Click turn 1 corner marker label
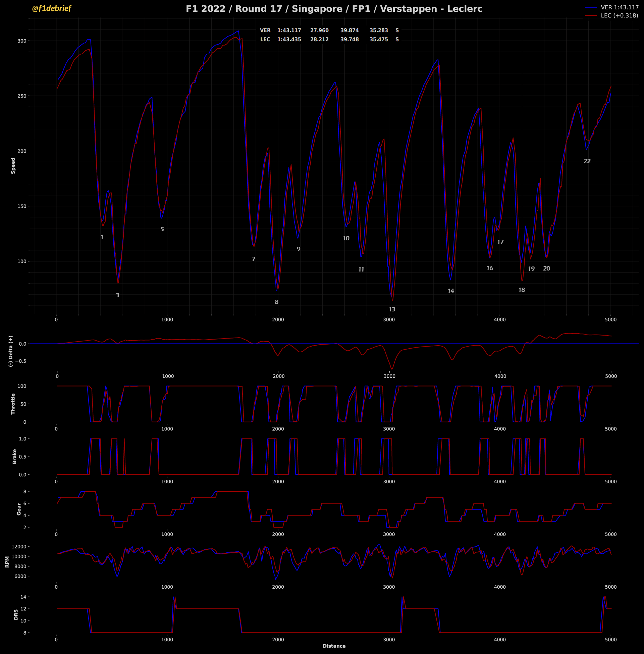Screen dimensions: 644x654 (102, 237)
